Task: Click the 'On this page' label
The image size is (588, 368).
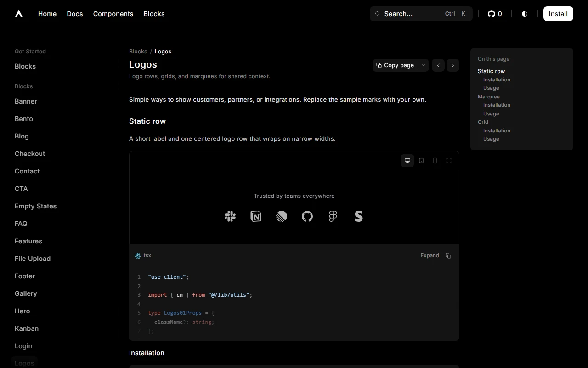Action: (493, 59)
